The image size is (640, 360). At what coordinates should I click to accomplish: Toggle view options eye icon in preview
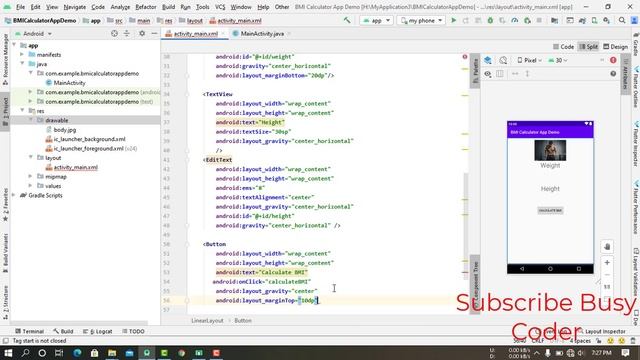[488, 74]
